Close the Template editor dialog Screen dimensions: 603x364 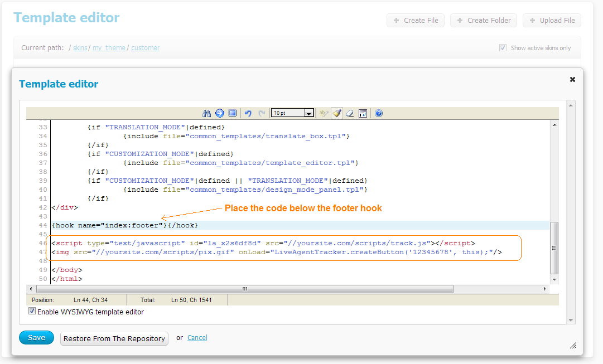click(x=572, y=80)
